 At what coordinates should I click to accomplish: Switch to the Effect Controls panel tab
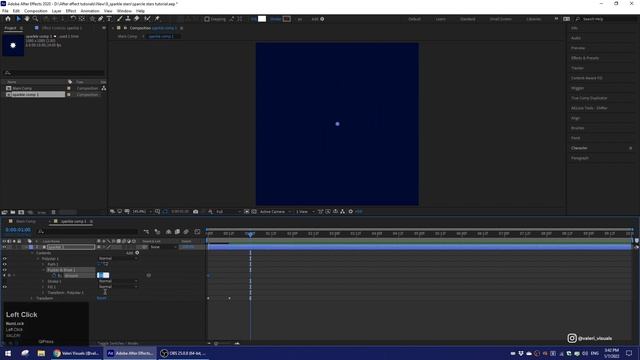[x=62, y=28]
